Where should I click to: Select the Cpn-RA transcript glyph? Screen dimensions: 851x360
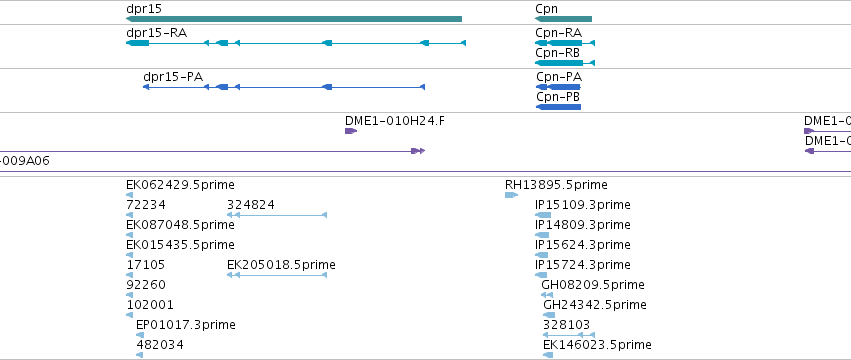coord(565,43)
